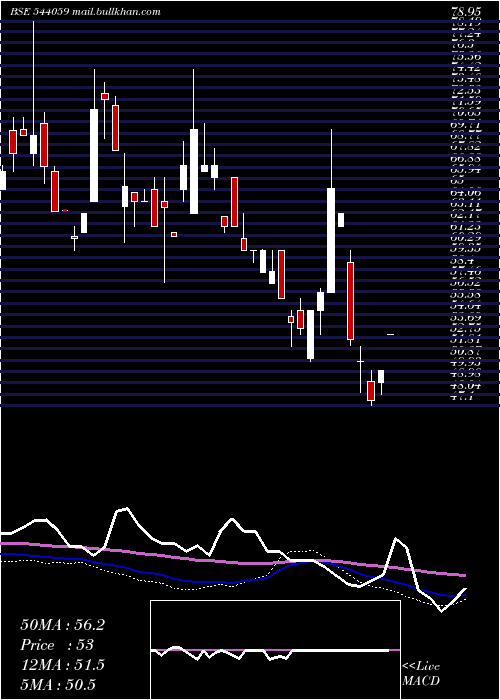Click the '12MA : 51.5' readout

tap(62, 665)
